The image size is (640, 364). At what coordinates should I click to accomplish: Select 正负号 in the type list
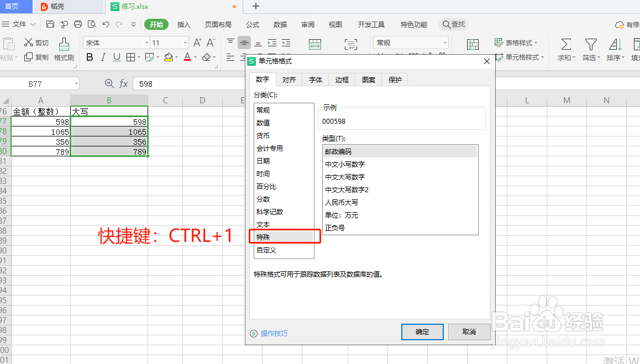point(336,228)
